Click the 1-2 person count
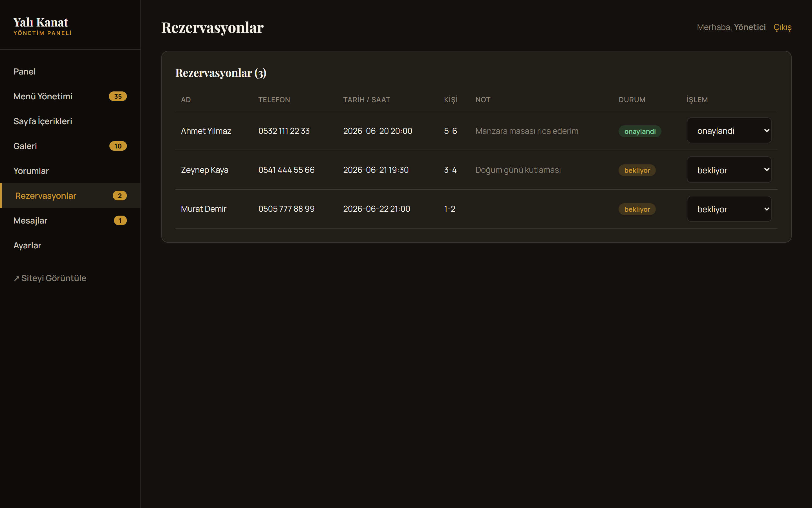This screenshot has width=812, height=508. [x=450, y=209]
